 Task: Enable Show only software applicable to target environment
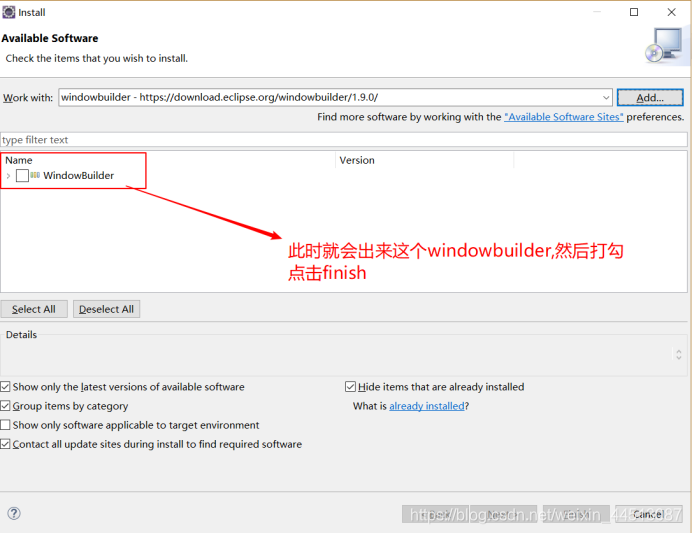click(5, 425)
